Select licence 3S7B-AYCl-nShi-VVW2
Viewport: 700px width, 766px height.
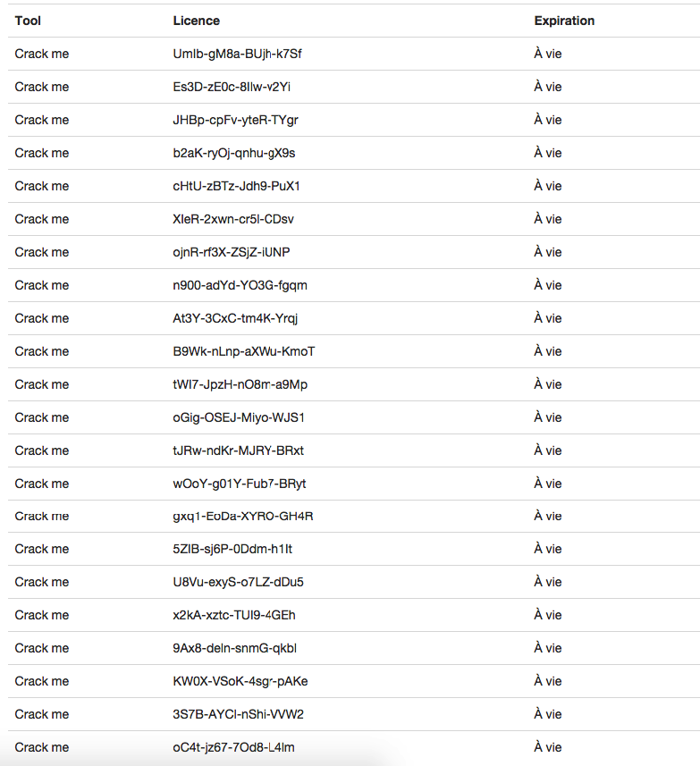pos(239,714)
